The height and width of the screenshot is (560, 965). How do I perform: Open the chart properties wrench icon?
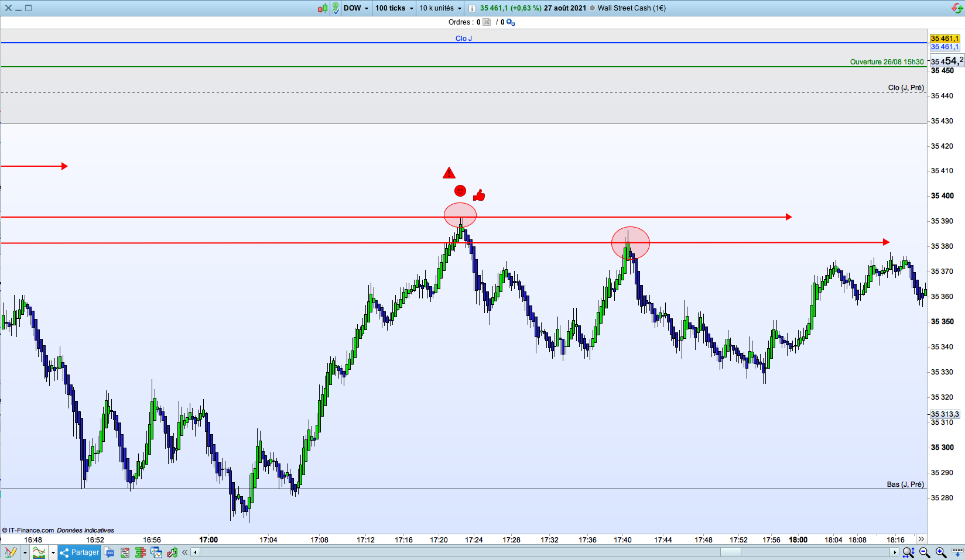pos(172,552)
